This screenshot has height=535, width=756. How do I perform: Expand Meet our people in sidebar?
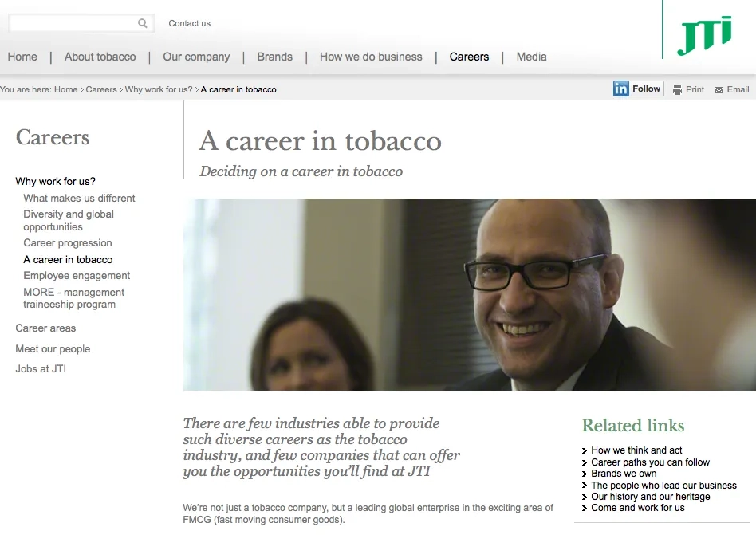pos(53,348)
